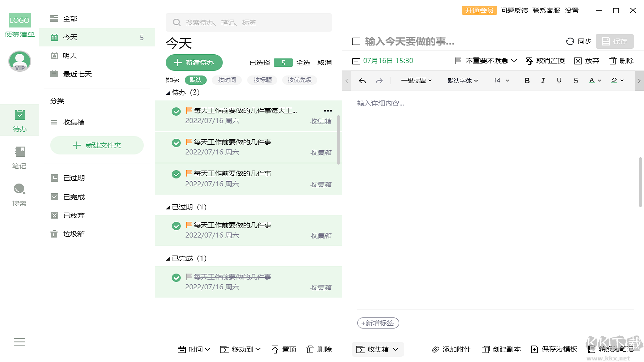Click 全选 to select all tasks
644x362 pixels.
point(303,62)
